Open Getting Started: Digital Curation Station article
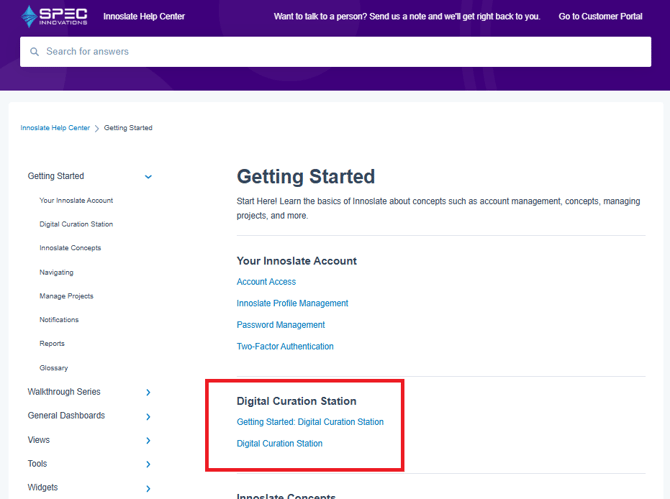This screenshot has width=670, height=499. coord(310,422)
